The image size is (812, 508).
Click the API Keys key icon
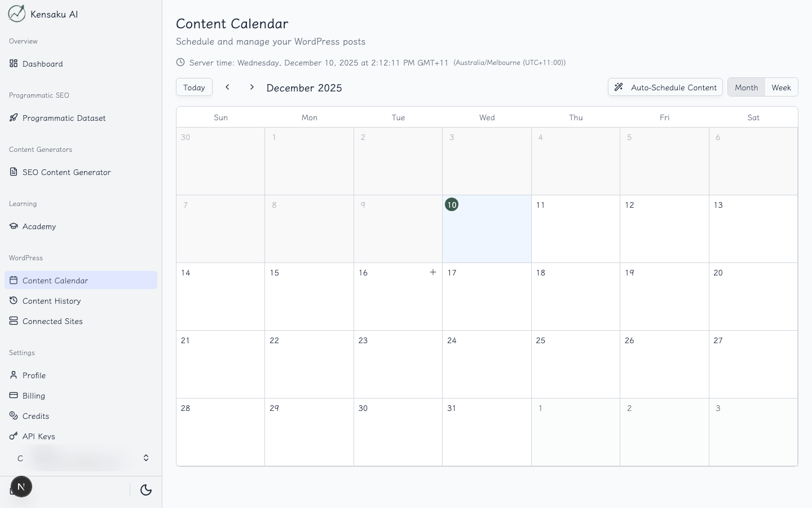14,436
